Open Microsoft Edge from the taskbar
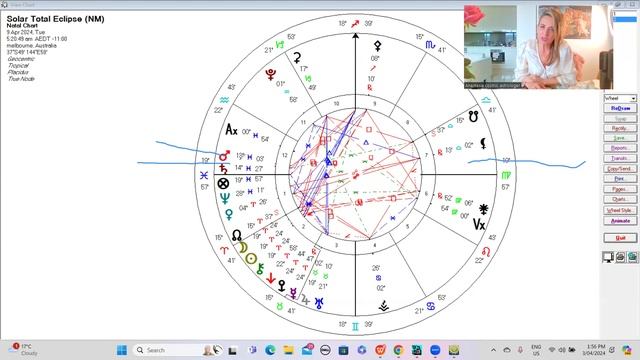Screen dimensions: 640x360 click(x=270, y=350)
